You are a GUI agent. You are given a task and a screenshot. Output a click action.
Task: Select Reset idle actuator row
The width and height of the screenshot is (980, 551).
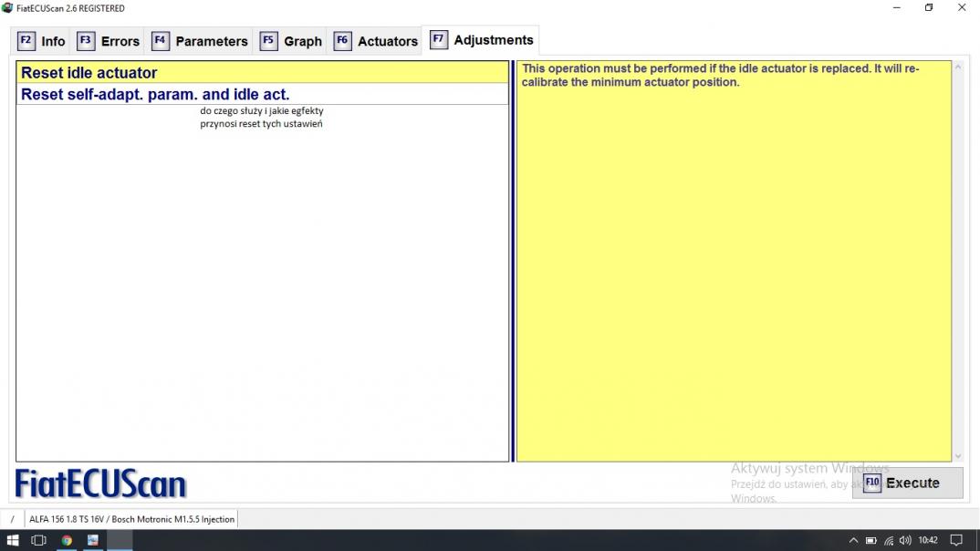[263, 72]
